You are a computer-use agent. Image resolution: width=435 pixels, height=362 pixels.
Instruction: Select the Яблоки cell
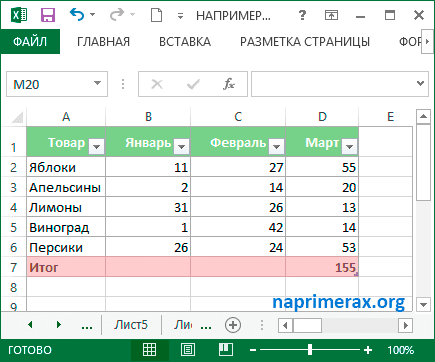[x=66, y=167]
